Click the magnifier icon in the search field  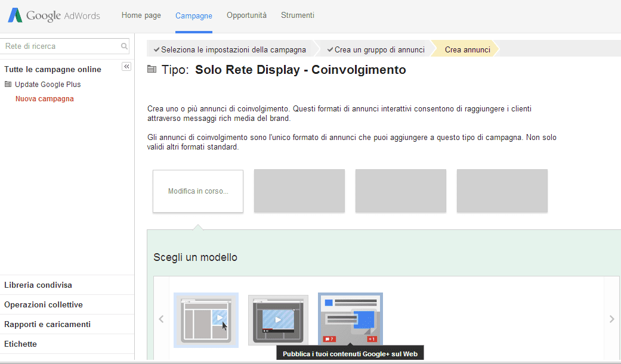click(x=123, y=46)
